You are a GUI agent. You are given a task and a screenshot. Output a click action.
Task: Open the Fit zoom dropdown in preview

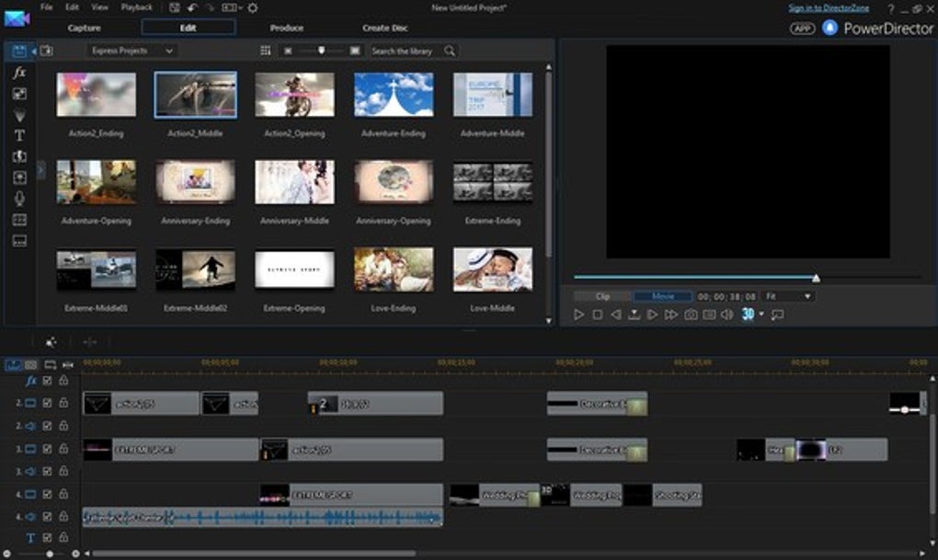pyautogui.click(x=788, y=296)
